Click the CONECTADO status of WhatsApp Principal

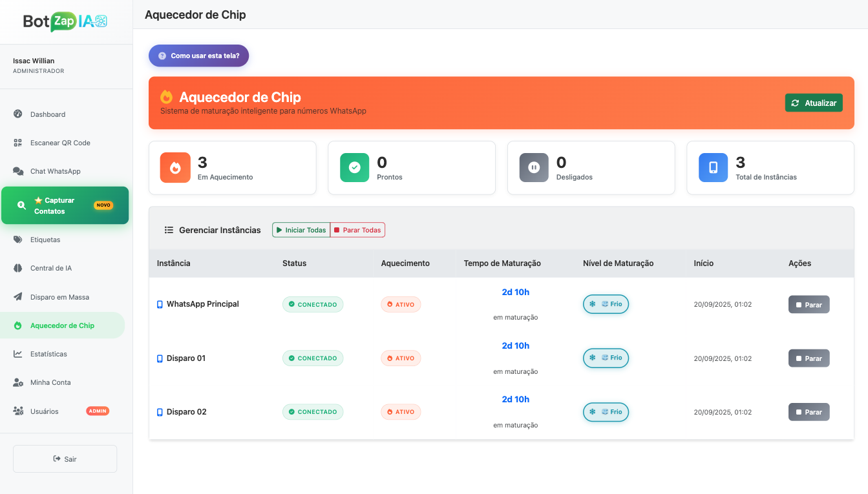click(x=313, y=304)
